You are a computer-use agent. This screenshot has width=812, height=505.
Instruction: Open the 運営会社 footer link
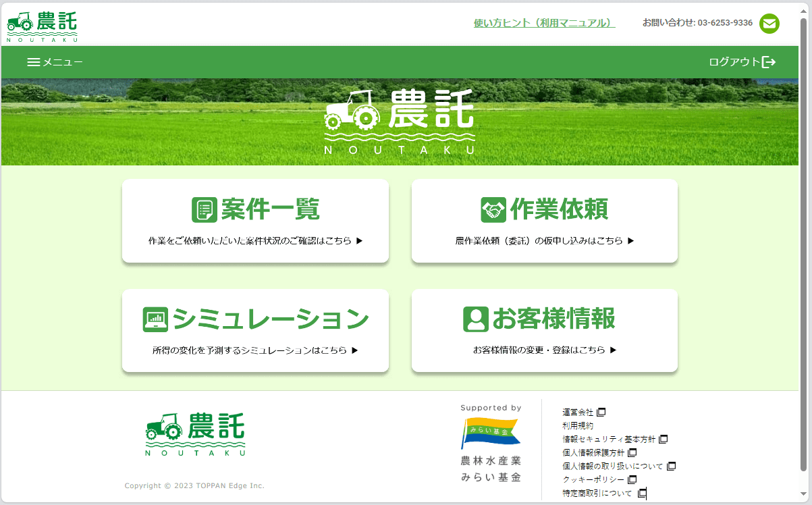[578, 412]
